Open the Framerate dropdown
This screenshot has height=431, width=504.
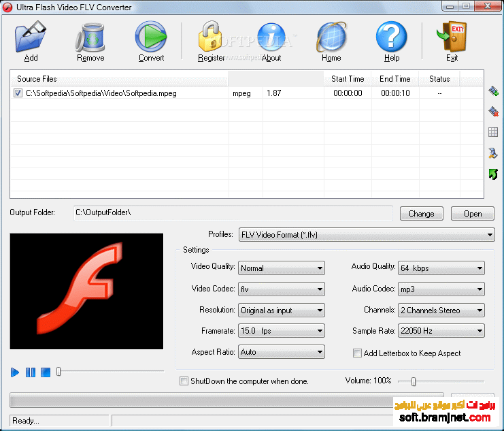click(x=282, y=331)
